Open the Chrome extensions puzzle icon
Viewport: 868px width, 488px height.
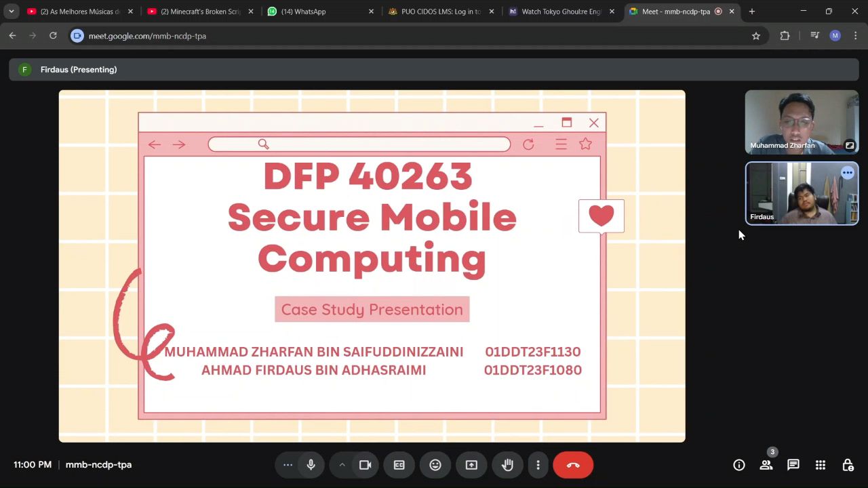(785, 36)
